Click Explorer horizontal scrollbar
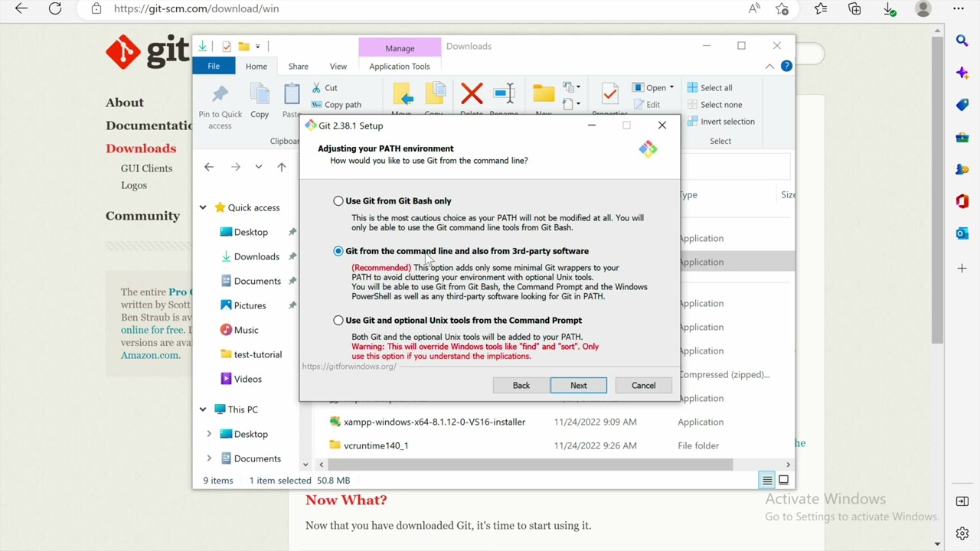980x551 pixels. click(531, 465)
